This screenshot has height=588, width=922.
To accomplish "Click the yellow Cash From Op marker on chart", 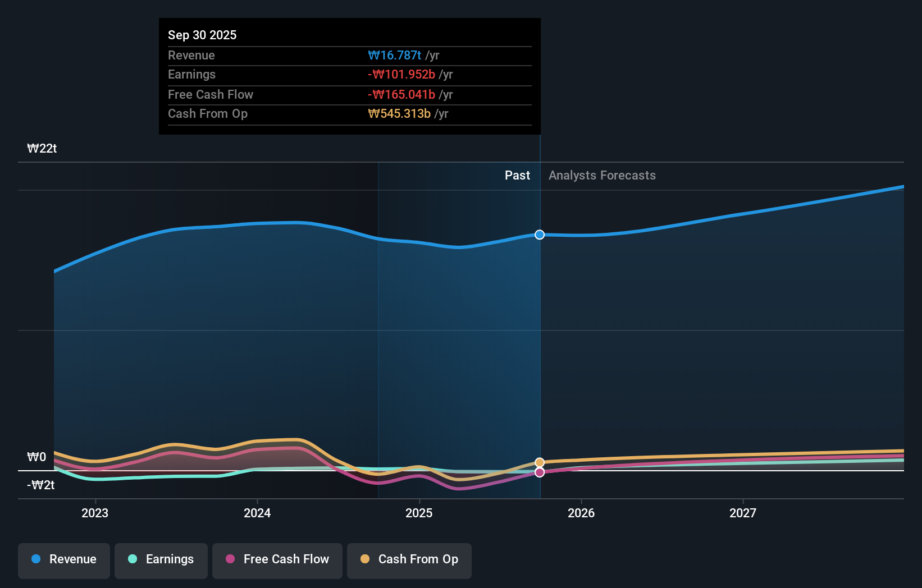I will point(539,462).
